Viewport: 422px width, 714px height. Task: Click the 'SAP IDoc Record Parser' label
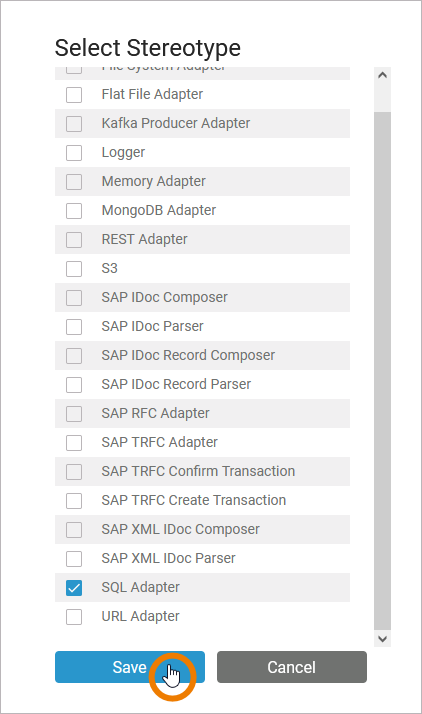coord(176,384)
